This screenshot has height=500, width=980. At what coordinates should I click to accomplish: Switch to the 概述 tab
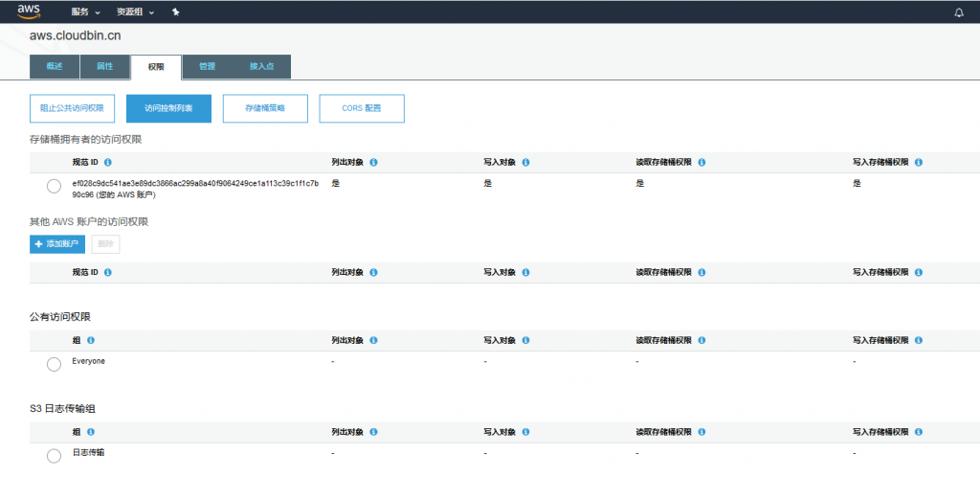click(x=55, y=67)
